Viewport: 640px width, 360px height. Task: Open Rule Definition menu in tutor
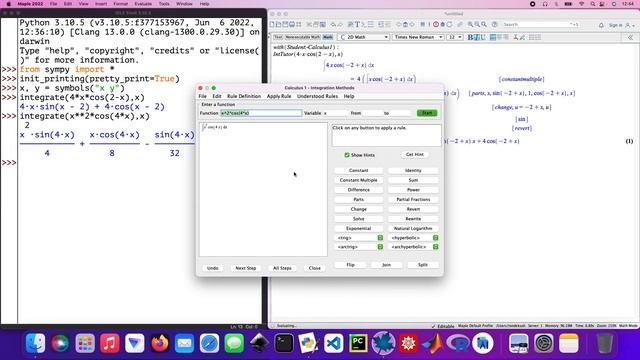tap(244, 96)
